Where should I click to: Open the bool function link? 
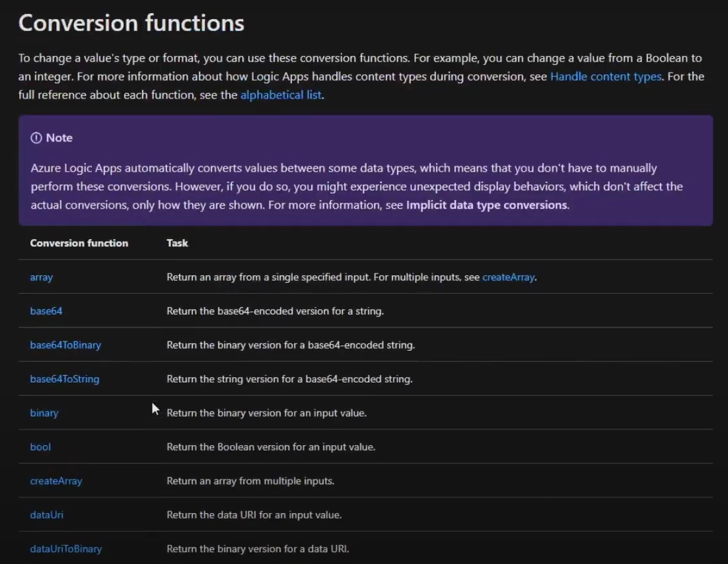40,446
